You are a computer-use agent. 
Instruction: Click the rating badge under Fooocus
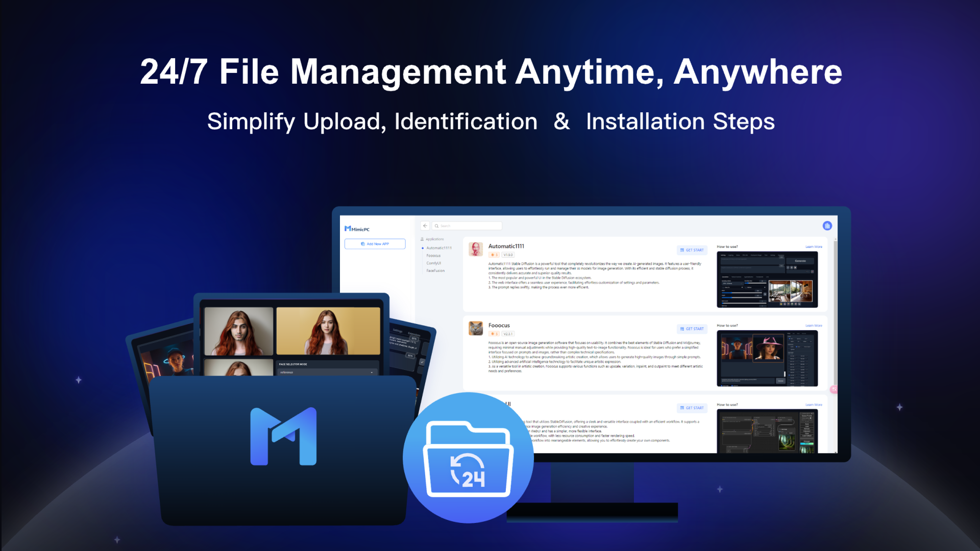pyautogui.click(x=494, y=334)
